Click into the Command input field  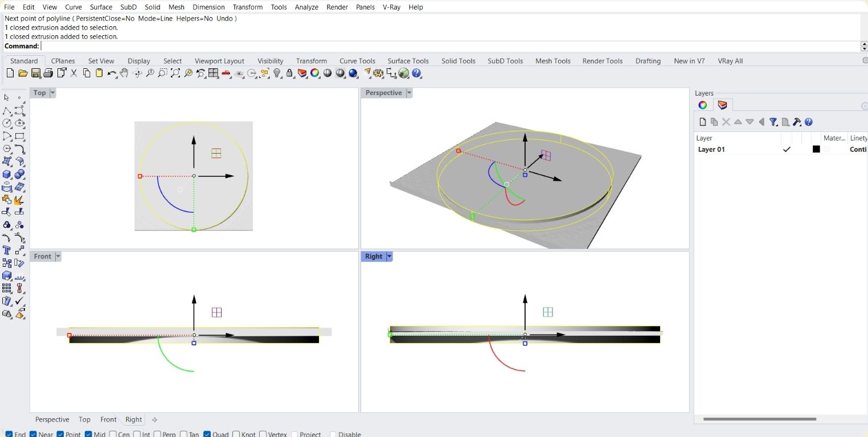click(x=450, y=46)
